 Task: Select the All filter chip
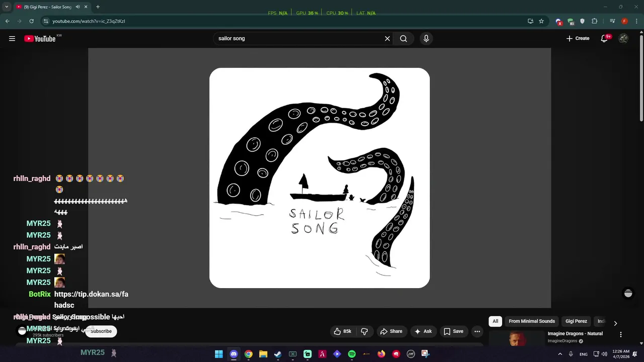[495, 321]
